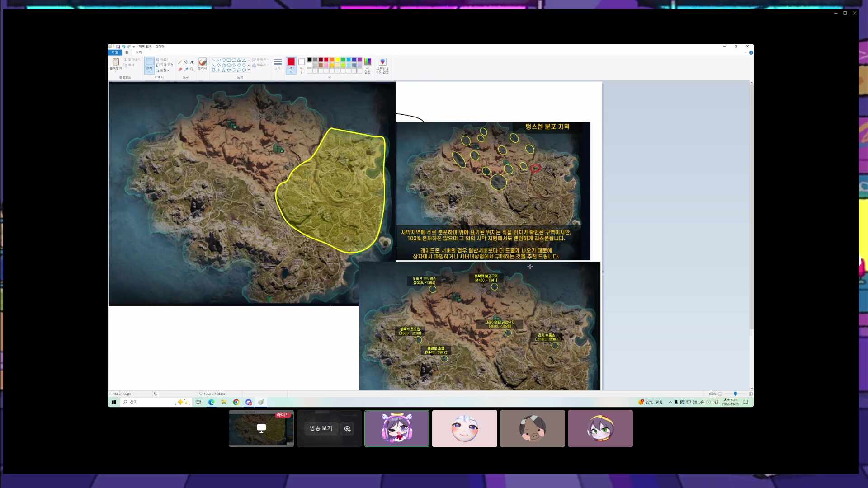
Task: Open the Rotate dropdown in Image group
Action: (163, 71)
